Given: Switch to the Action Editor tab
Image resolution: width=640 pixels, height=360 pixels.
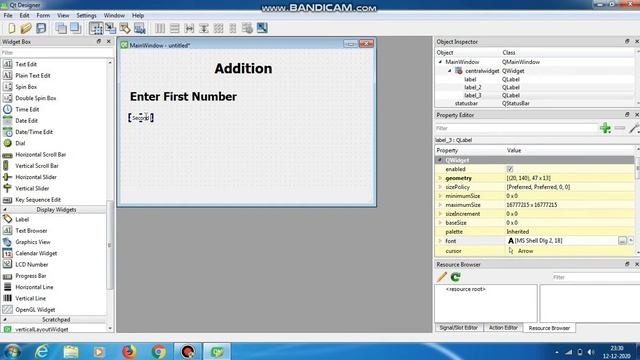Looking at the screenshot, I should [x=503, y=328].
